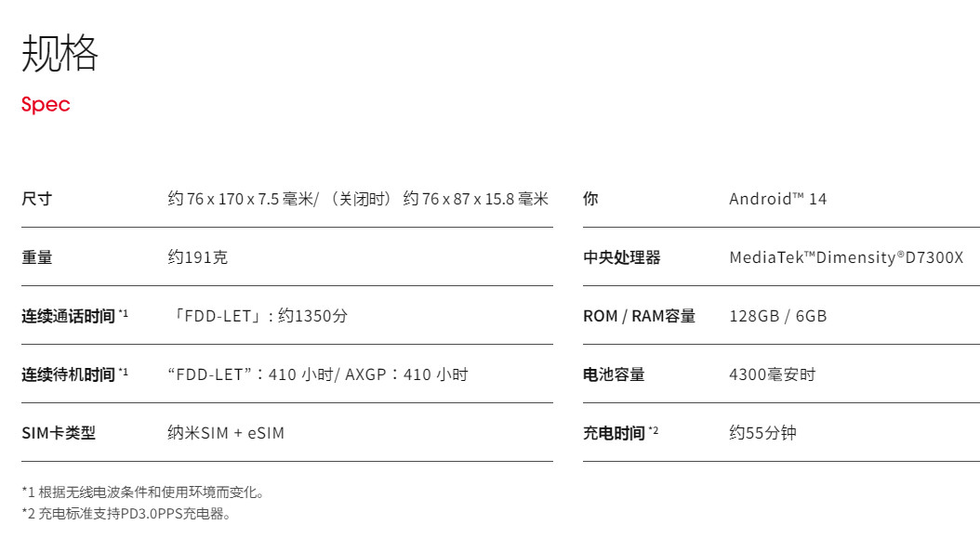Click the *2 footnote marker beside 充电时间
This screenshot has height=538, width=980.
pyautogui.click(x=653, y=430)
